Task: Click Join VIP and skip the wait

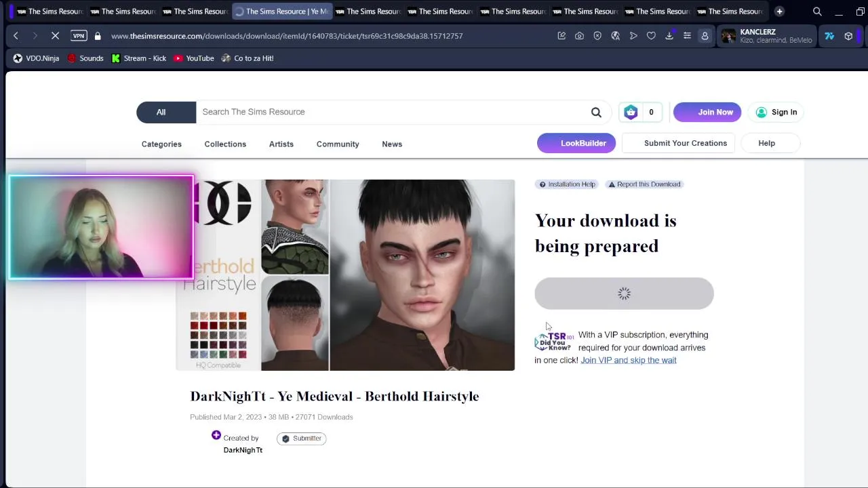Action: pos(629,360)
